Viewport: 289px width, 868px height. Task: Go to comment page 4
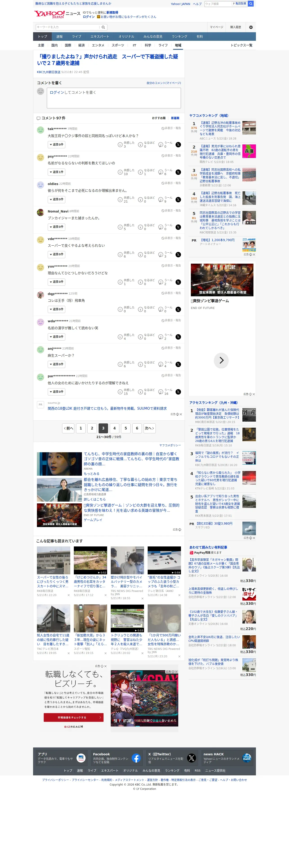pyautogui.click(x=114, y=428)
